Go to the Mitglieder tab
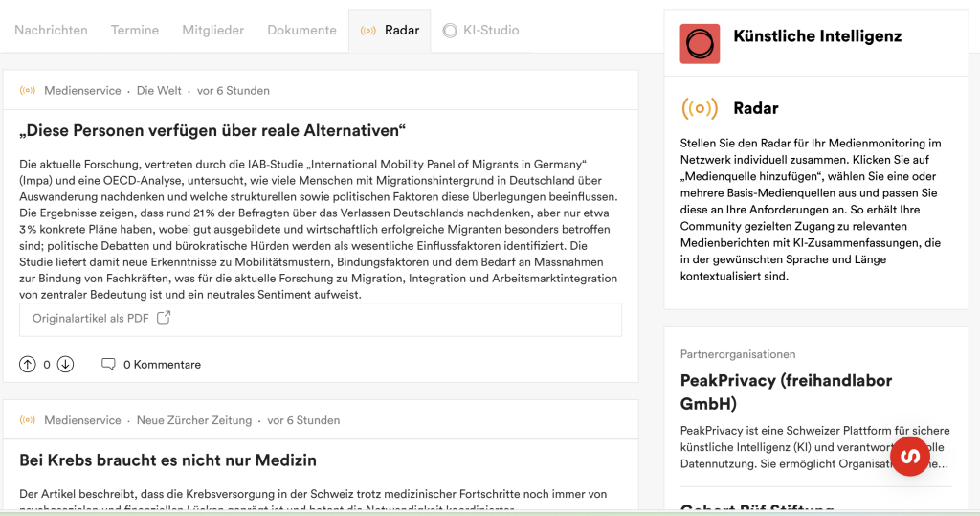 (x=212, y=30)
